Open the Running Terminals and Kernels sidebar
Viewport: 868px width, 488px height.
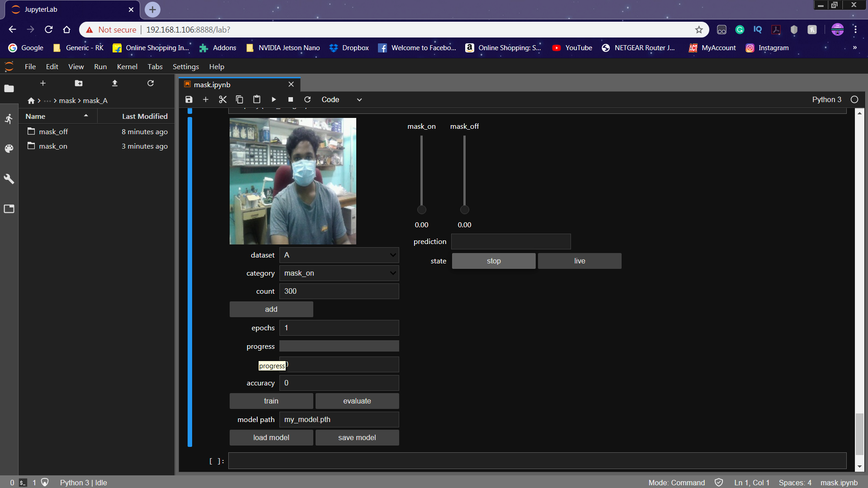(x=9, y=119)
